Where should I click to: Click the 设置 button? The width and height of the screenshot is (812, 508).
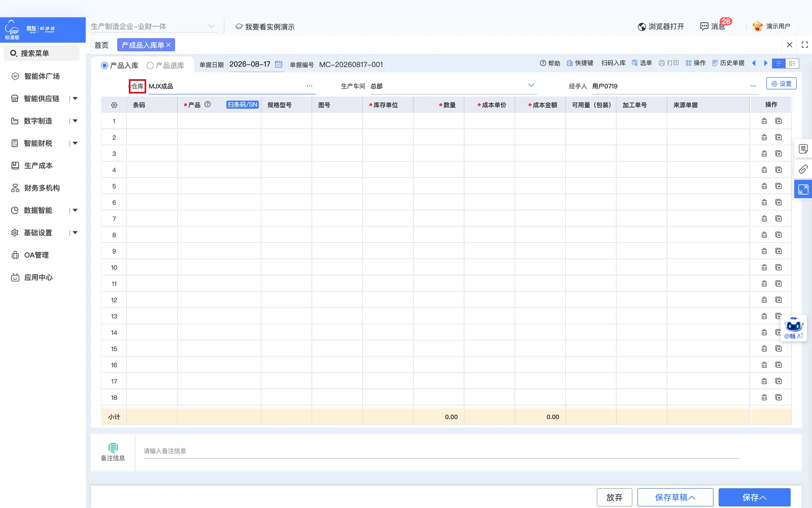(x=782, y=84)
